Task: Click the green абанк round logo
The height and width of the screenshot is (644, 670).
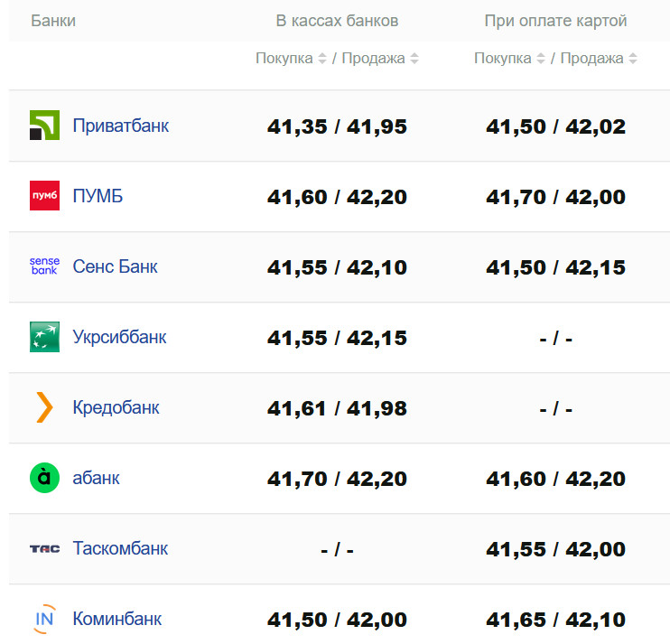Action: point(44,478)
